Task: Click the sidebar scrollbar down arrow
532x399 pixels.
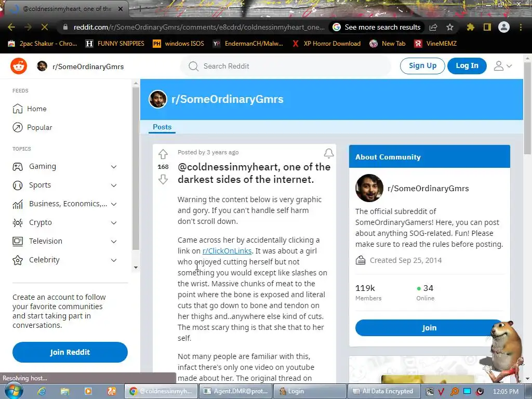Action: [136, 268]
